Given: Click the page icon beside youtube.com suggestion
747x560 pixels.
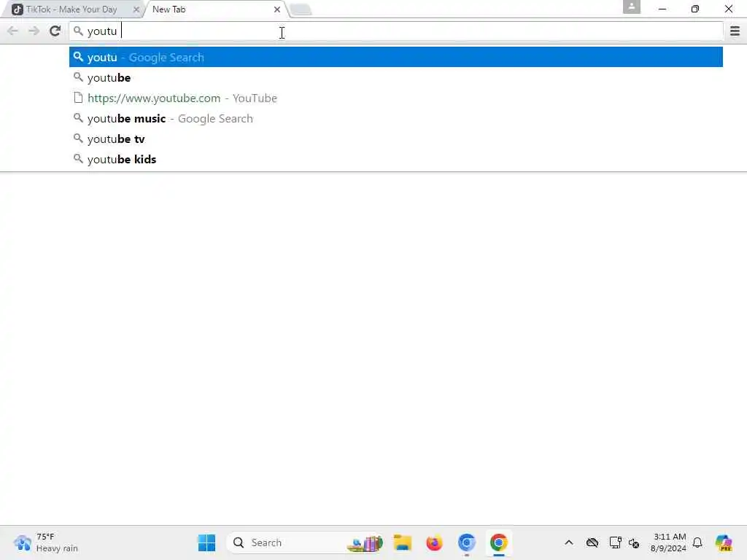Looking at the screenshot, I should tap(78, 98).
